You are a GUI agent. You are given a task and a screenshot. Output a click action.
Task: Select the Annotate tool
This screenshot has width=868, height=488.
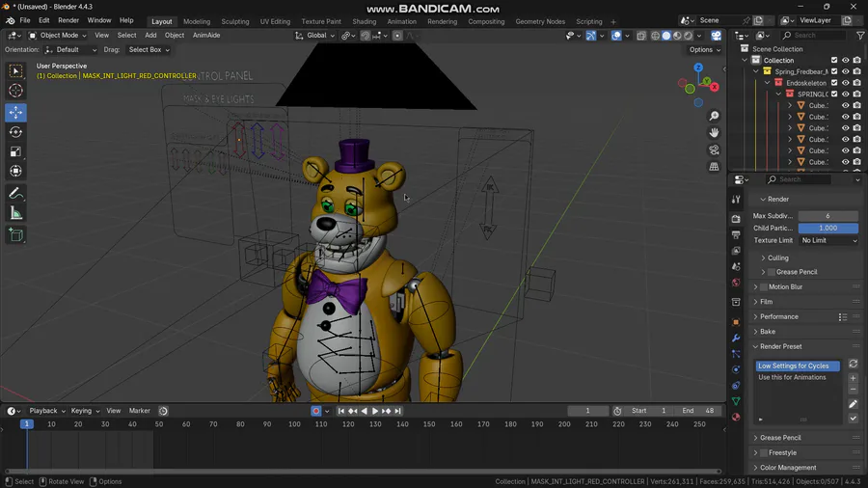click(x=15, y=194)
